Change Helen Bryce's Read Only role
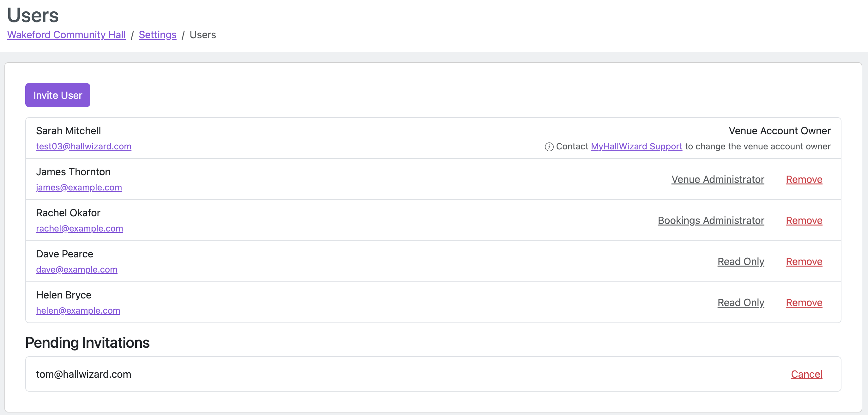Image resolution: width=868 pixels, height=415 pixels. (x=741, y=303)
